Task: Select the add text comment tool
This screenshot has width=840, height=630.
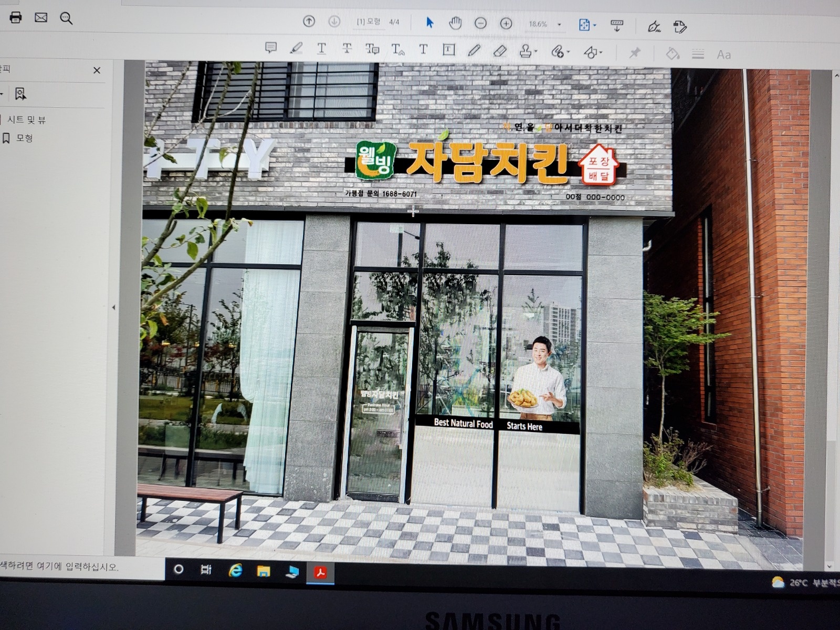Action: point(423,49)
